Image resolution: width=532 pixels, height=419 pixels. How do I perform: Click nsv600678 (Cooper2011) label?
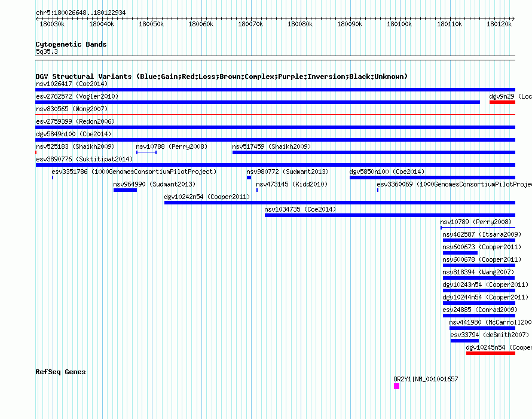click(x=482, y=259)
